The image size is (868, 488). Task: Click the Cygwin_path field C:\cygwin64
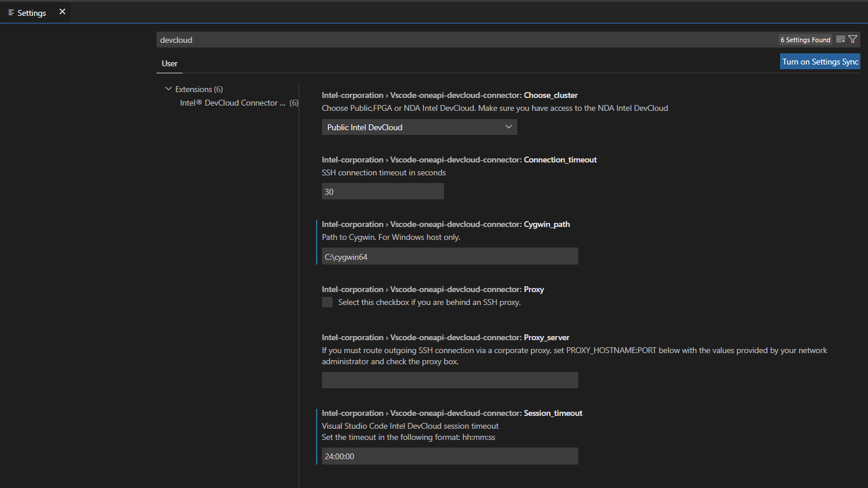(450, 256)
